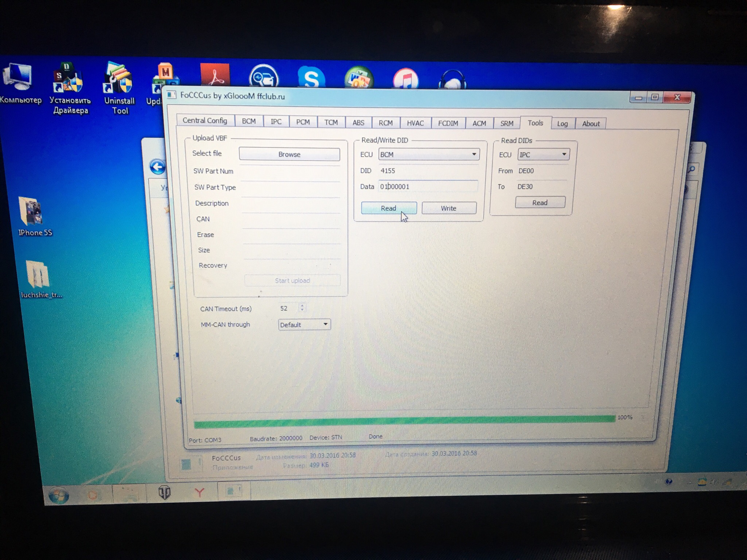Open the car diagnostic app desktop icon

pos(263,76)
